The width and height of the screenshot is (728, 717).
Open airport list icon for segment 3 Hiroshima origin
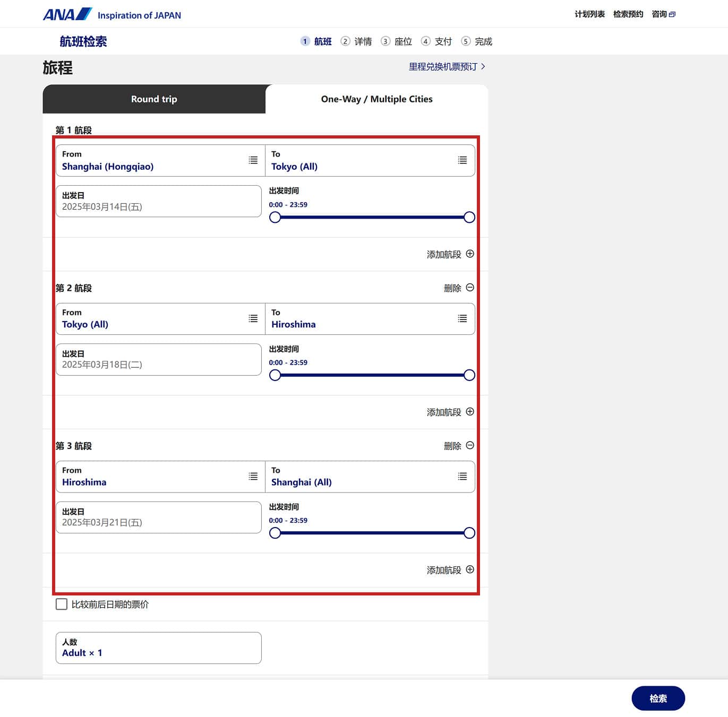pos(253,477)
